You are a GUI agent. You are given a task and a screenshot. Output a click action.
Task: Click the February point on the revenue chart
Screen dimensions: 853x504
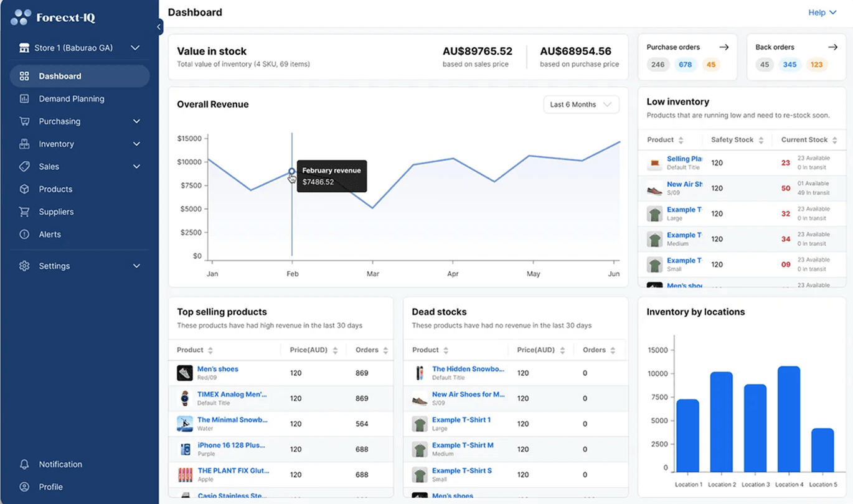pyautogui.click(x=291, y=172)
